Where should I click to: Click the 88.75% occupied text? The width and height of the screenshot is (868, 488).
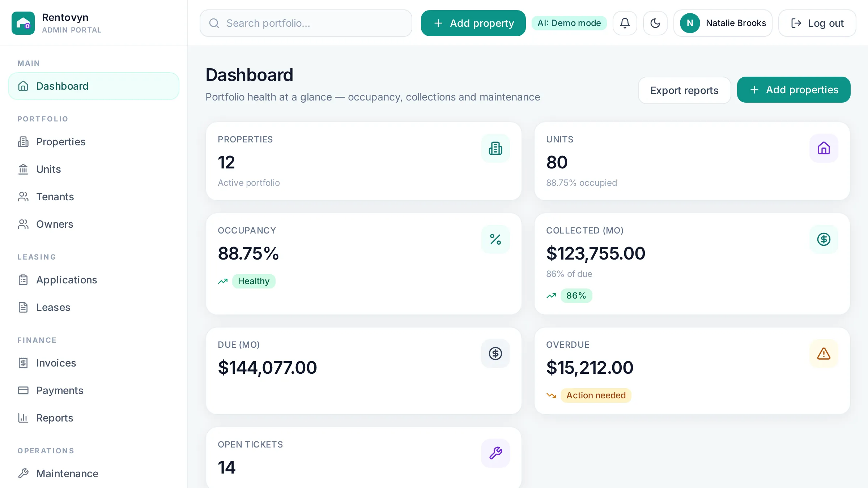coord(582,183)
